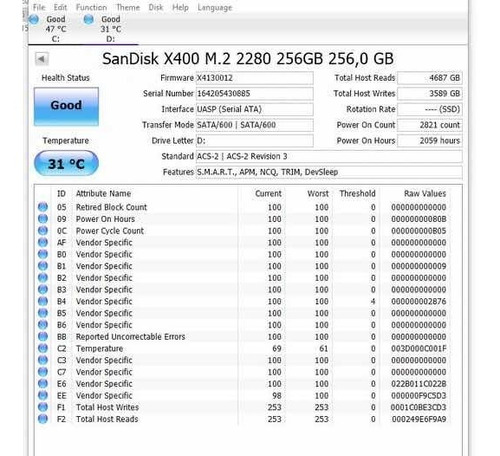This screenshot has width=500, height=456.
Task: Click status orb for attribute B4
Action: 43,301
